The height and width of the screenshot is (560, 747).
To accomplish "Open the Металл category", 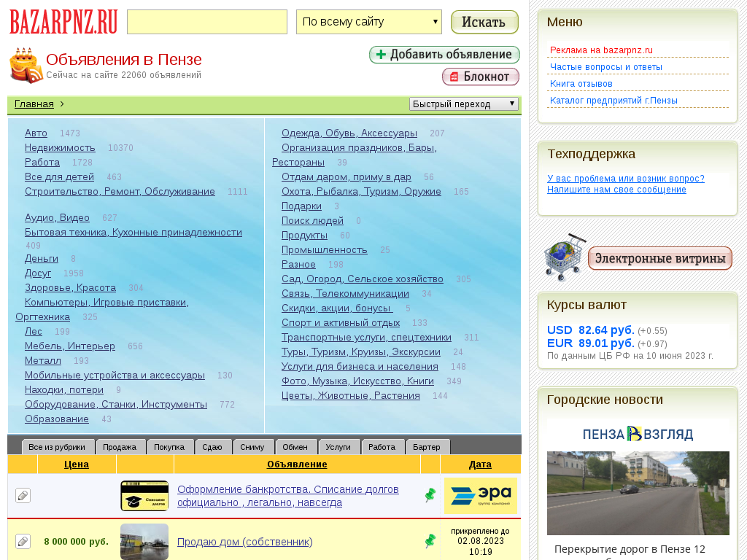I will pyautogui.click(x=43, y=360).
